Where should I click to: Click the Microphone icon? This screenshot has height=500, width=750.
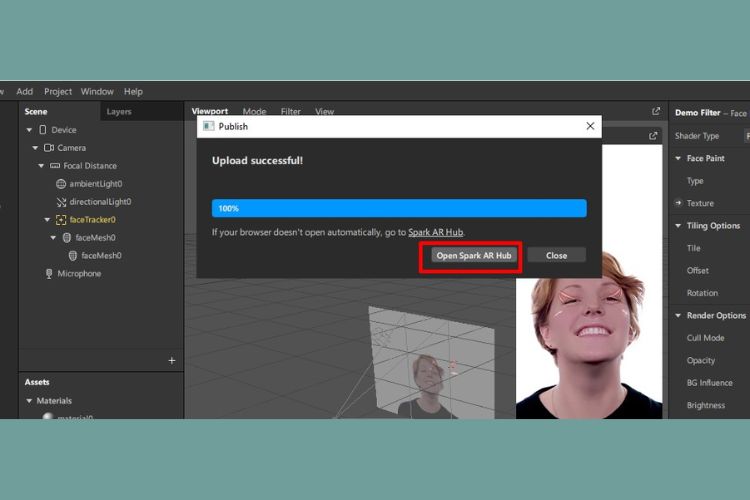pos(49,274)
